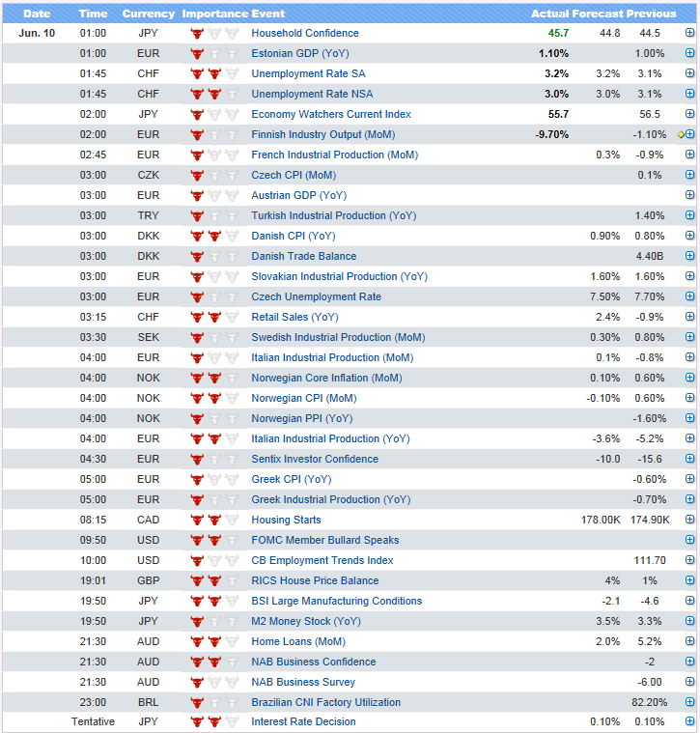Viewport: 700px width, 733px height.
Task: Click the Currency column header
Action: (x=149, y=14)
